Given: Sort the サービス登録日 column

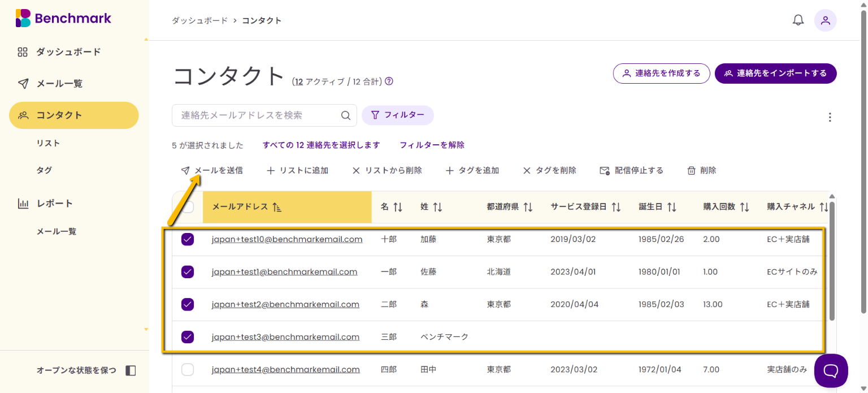Looking at the screenshot, I should (x=616, y=207).
